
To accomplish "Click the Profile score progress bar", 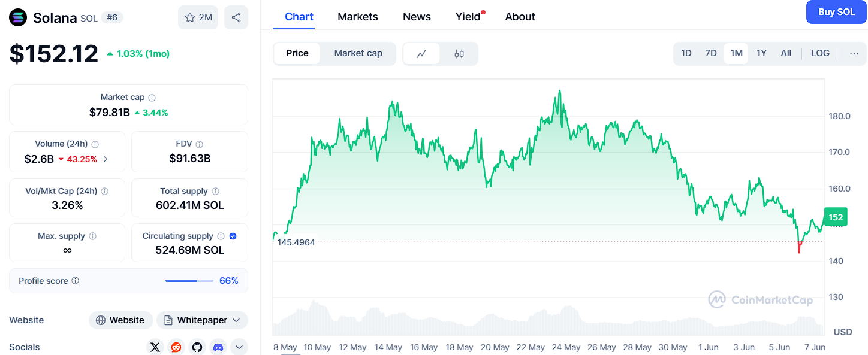I will pos(189,281).
